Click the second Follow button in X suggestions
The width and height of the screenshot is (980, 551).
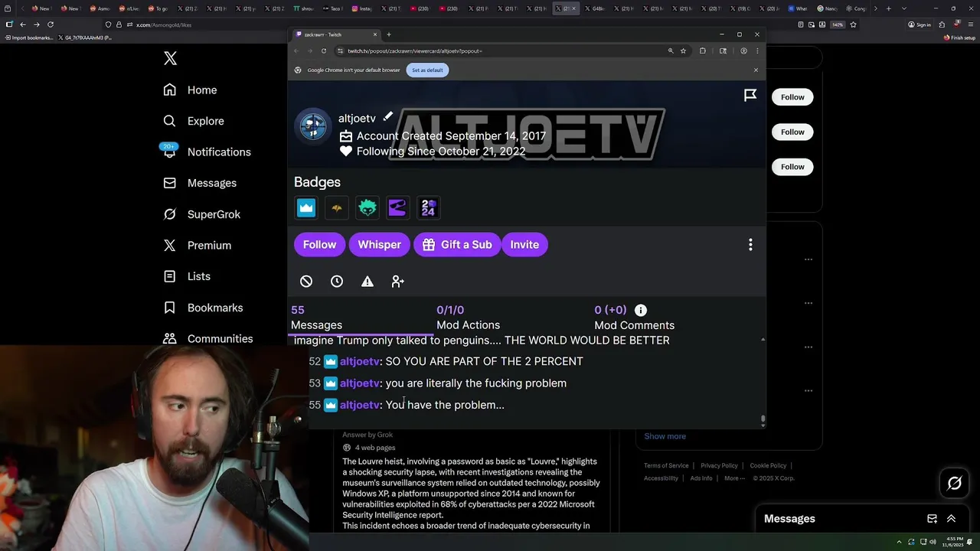pyautogui.click(x=792, y=132)
